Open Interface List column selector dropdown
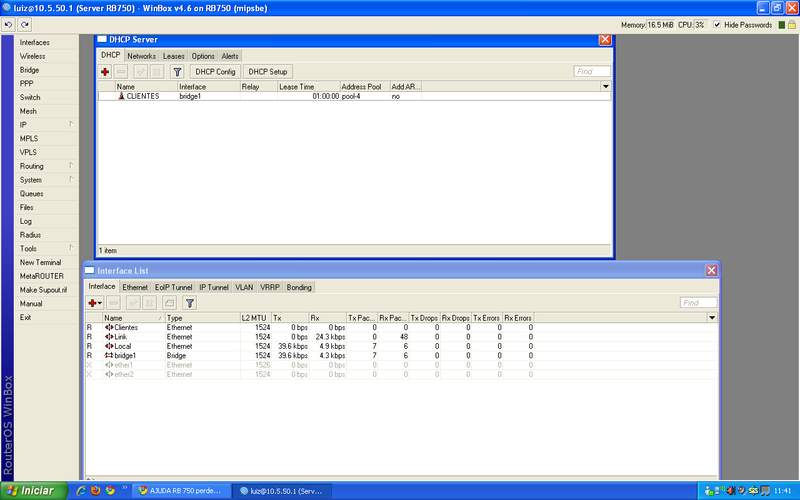800x500 pixels. (712, 317)
